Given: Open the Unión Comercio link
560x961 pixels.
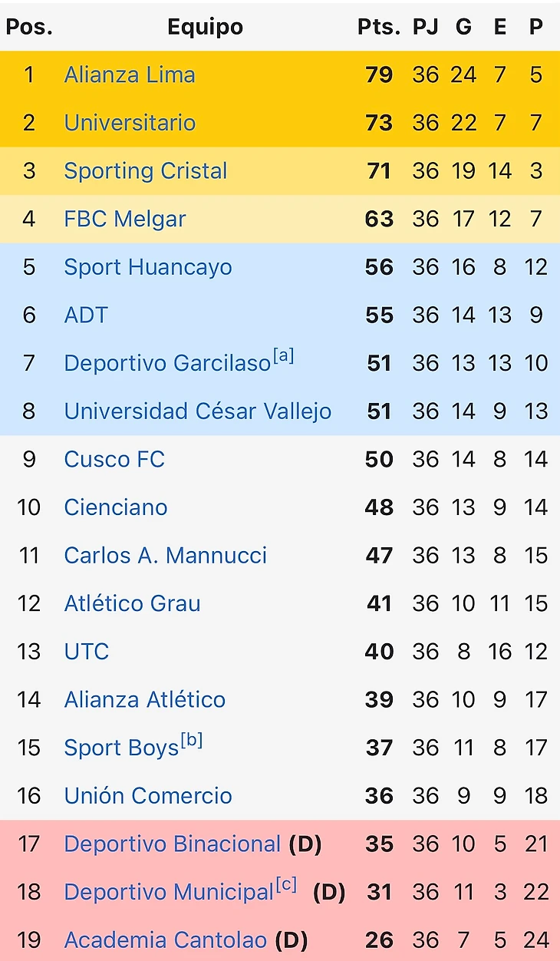Looking at the screenshot, I should [x=148, y=796].
